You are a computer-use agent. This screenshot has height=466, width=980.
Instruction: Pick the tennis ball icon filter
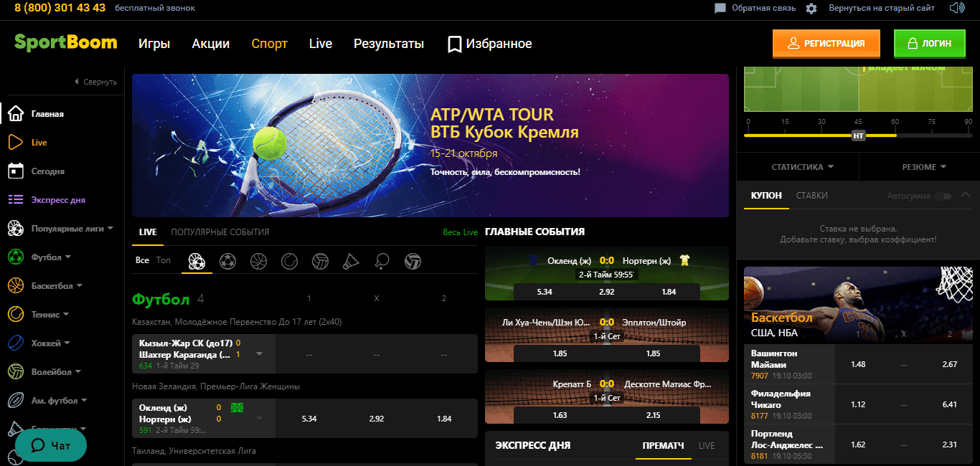click(289, 261)
